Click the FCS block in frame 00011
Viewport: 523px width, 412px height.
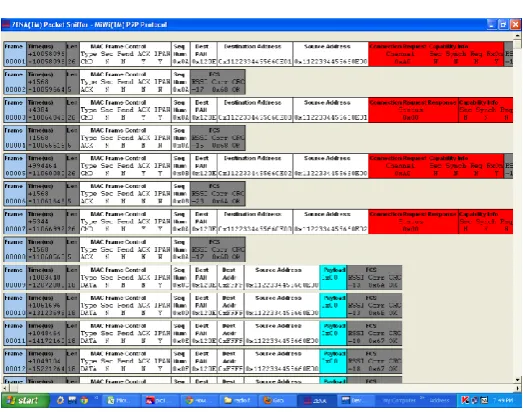pos(374,333)
